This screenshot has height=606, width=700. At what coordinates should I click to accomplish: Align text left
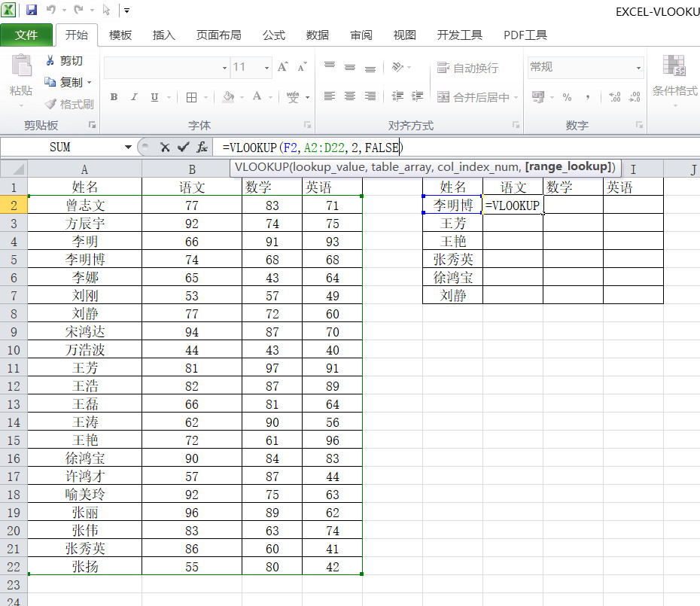(330, 96)
